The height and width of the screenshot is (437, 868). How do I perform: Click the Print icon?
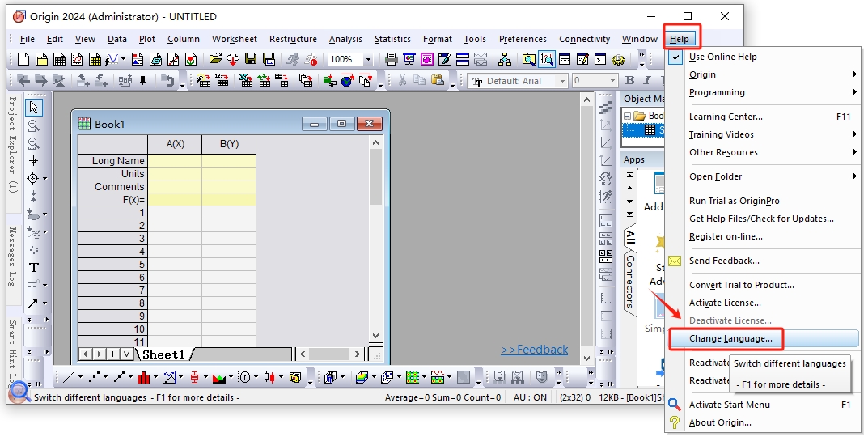(x=392, y=59)
